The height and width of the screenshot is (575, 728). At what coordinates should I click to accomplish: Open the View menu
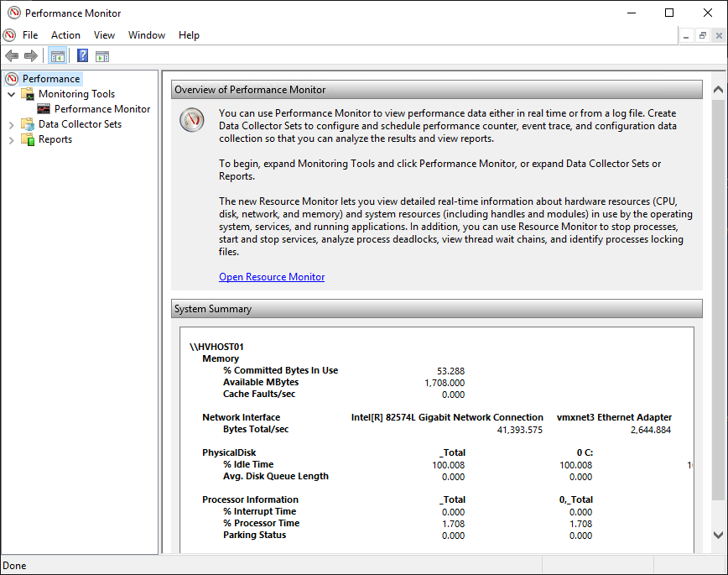(104, 35)
